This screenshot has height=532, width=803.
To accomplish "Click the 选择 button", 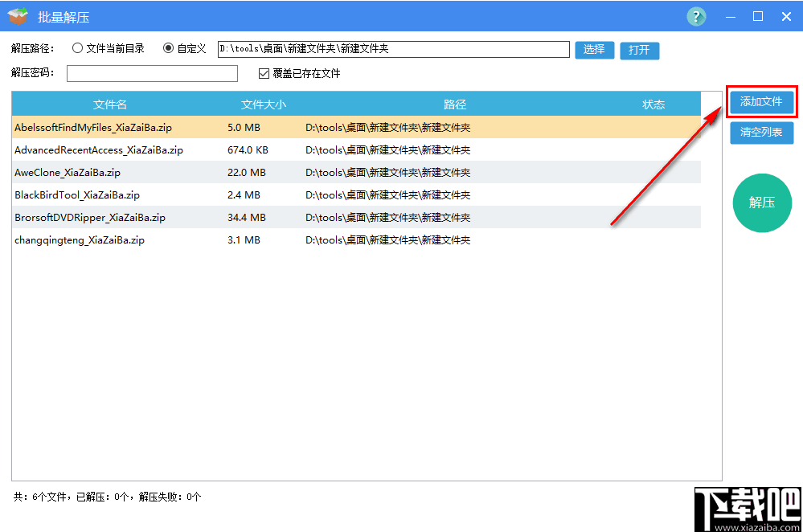I will (x=594, y=50).
